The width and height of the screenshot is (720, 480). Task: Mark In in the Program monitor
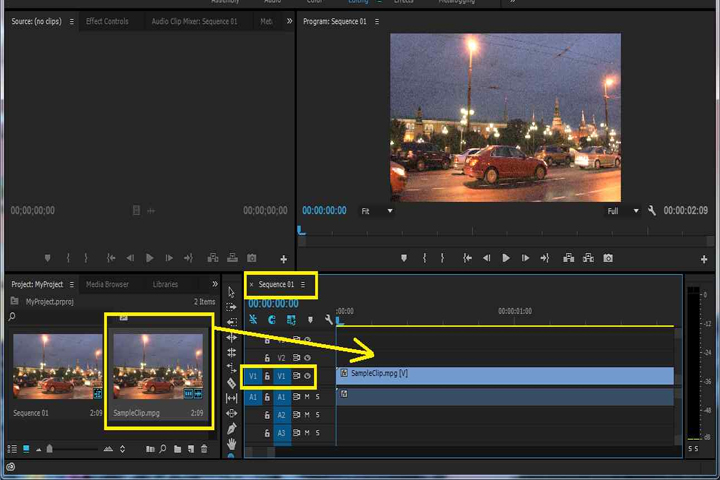coord(425,258)
